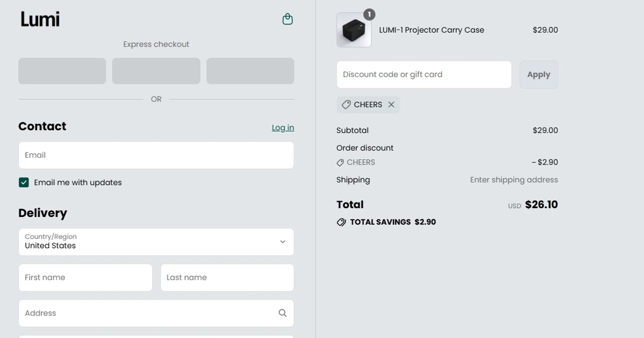Click the Lumi logo

[40, 19]
